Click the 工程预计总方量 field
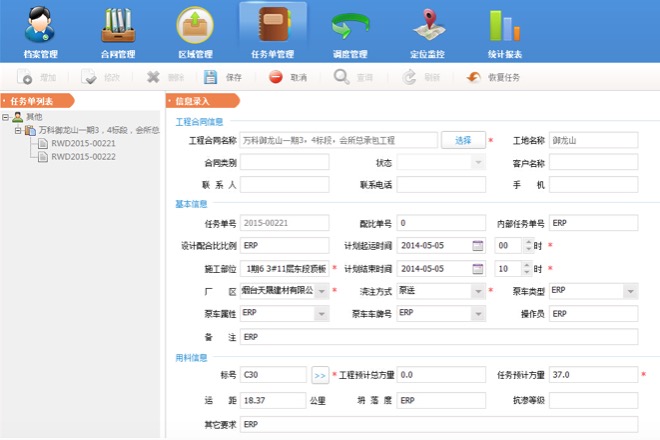 441,375
